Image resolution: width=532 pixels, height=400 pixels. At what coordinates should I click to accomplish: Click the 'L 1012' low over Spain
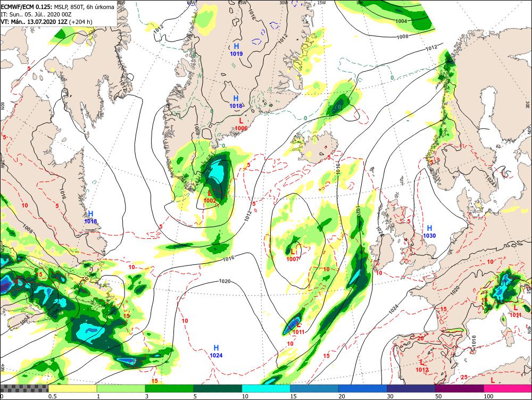(x=422, y=366)
